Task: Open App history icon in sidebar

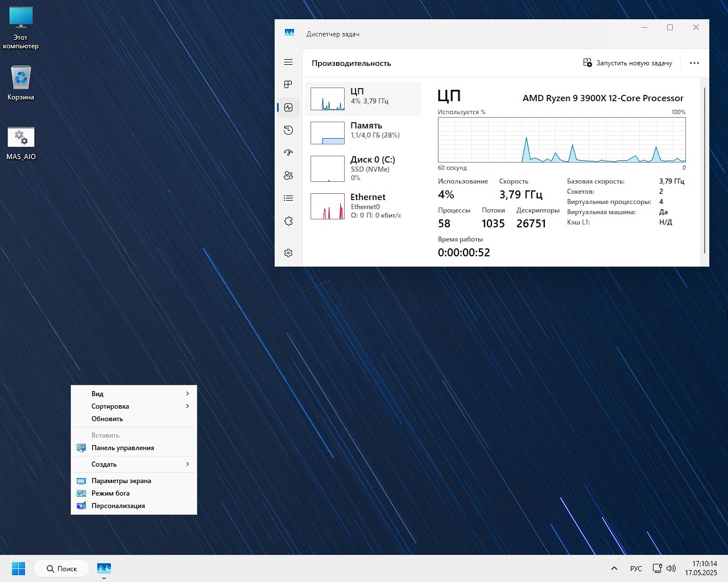Action: (x=288, y=130)
